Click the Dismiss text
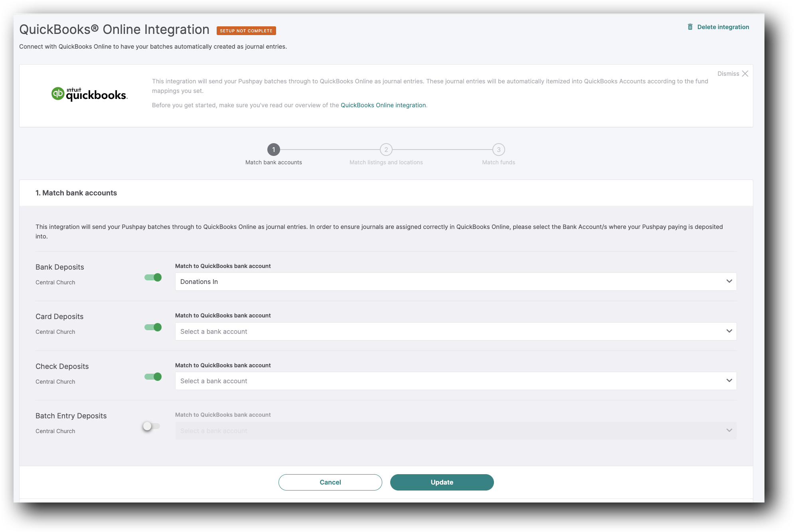The height and width of the screenshot is (532, 794). pos(728,74)
